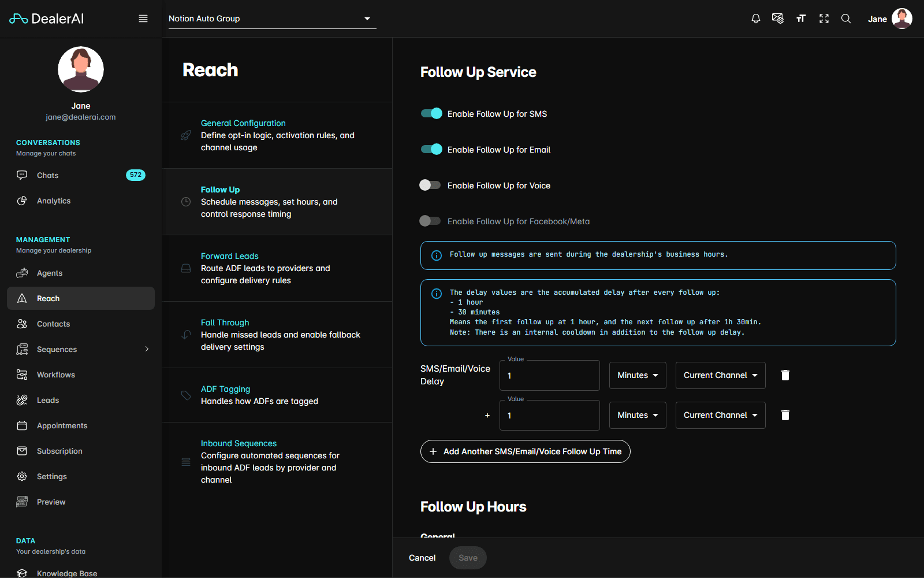This screenshot has width=924, height=578.
Task: Toggle Follow Up for Facebook/Meta
Action: [430, 221]
